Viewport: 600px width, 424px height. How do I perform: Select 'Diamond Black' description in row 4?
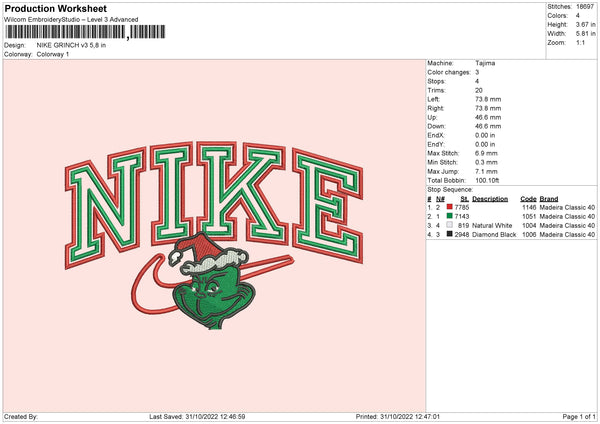pyautogui.click(x=494, y=234)
